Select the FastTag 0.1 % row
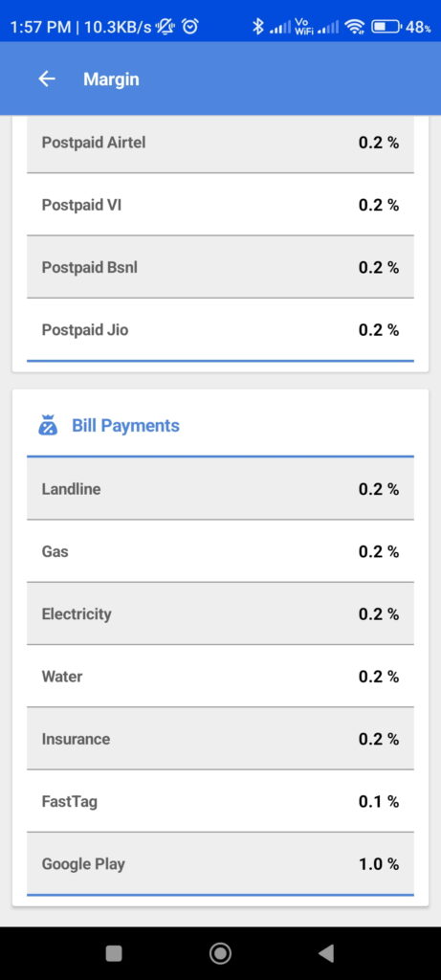Image resolution: width=441 pixels, height=980 pixels. pos(220,801)
